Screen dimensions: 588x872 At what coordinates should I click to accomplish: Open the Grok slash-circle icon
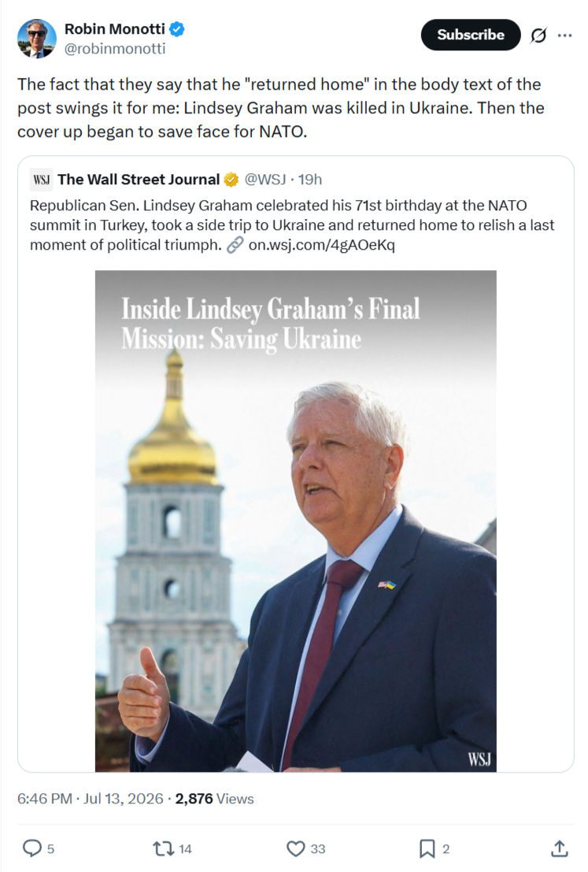[x=538, y=35]
